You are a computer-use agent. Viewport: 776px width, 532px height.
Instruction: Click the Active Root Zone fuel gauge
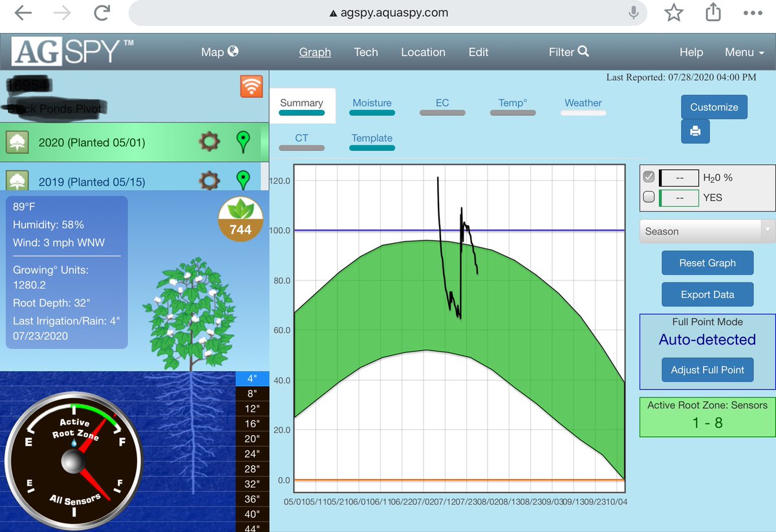tap(72, 460)
